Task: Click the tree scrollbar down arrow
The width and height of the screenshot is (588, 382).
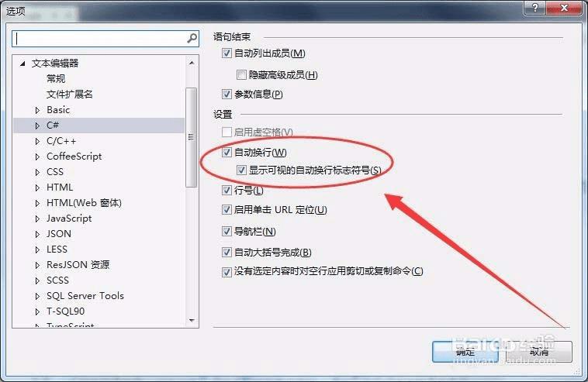Action: coord(192,321)
